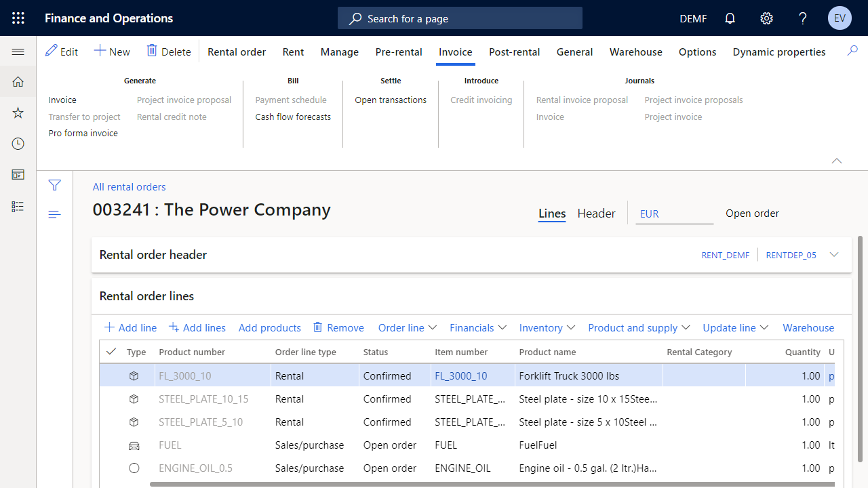868x488 pixels.
Task: Open the Financials dropdown menu
Action: [478, 327]
